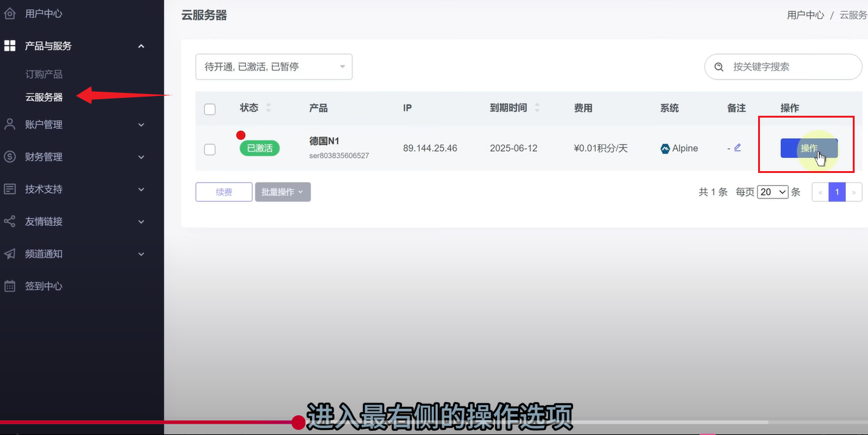Click the previous page « button

click(821, 192)
